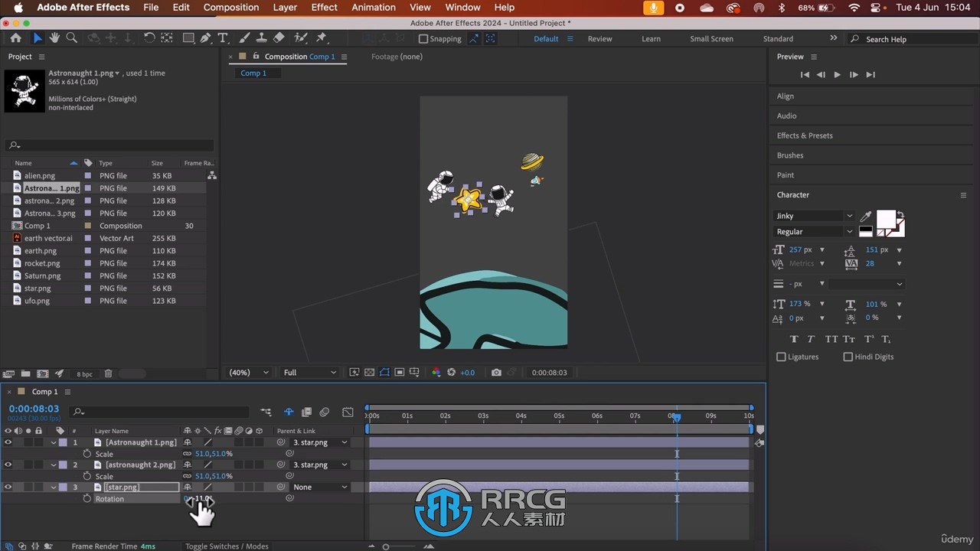Open the Composition menu
The height and width of the screenshot is (551, 980).
pos(231,7)
